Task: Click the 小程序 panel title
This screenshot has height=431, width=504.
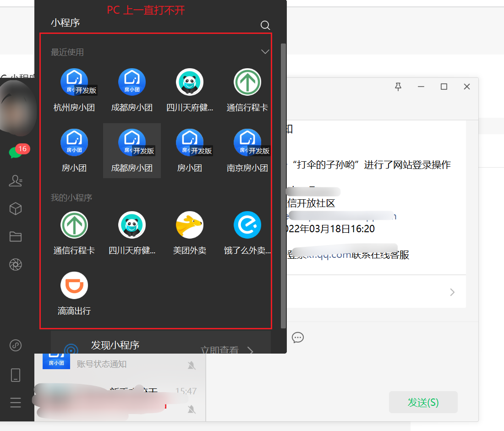Action: click(65, 23)
